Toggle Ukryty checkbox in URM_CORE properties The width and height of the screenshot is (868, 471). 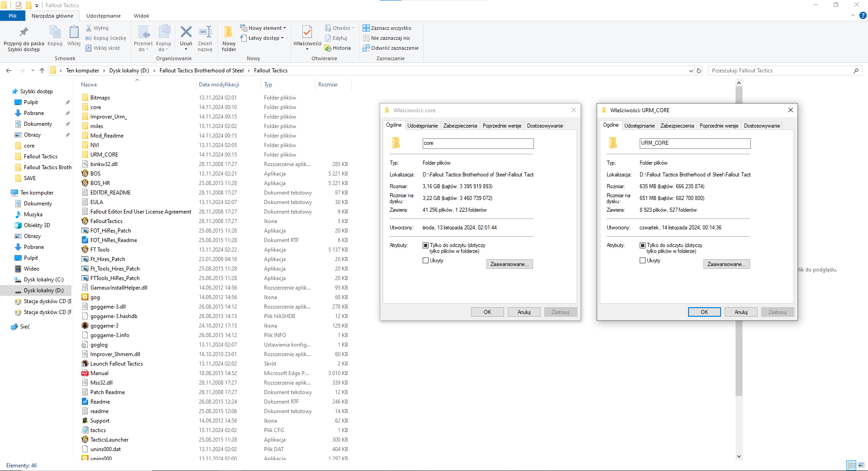click(642, 261)
